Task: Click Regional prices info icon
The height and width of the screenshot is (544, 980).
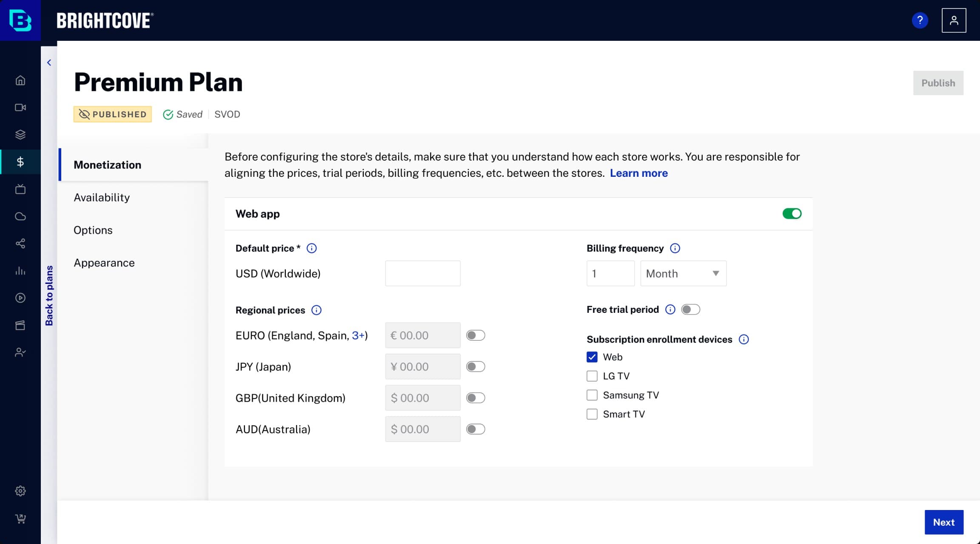Action: (x=316, y=310)
